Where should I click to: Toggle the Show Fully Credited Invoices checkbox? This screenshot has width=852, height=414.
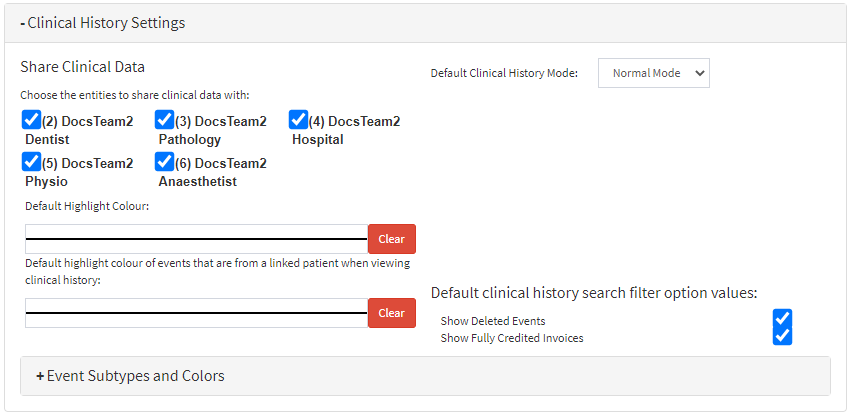pos(782,336)
